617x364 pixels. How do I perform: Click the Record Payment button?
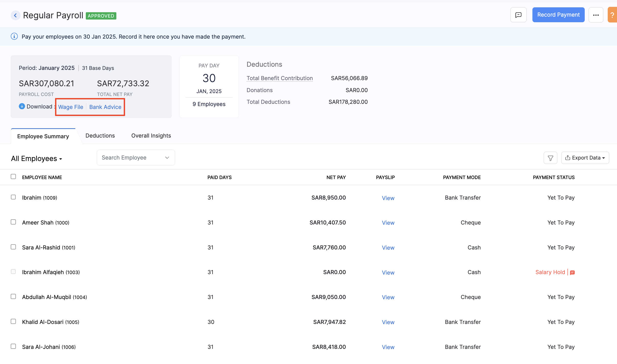559,14
